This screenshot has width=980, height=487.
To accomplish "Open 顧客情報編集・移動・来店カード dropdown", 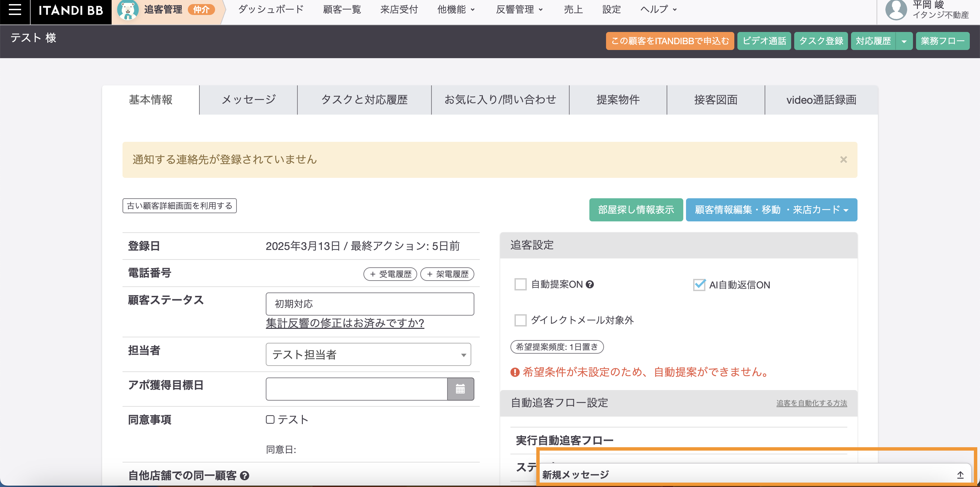I will pyautogui.click(x=771, y=210).
